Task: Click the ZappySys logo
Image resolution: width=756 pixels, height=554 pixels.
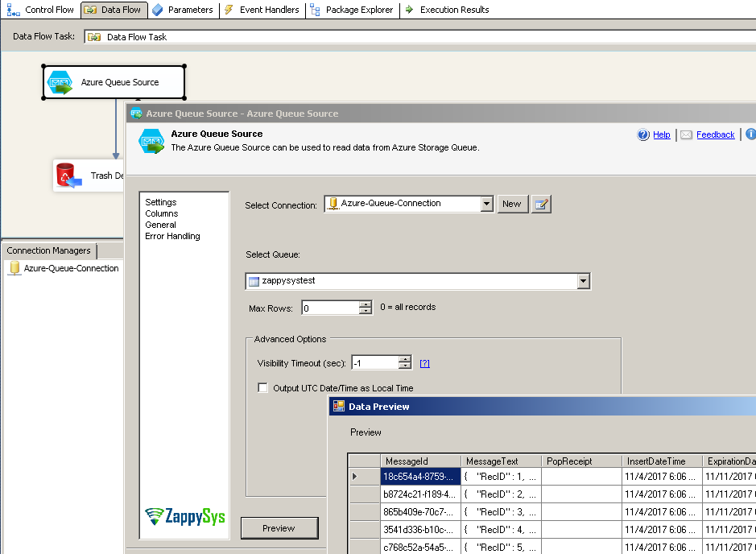Action: (x=185, y=516)
